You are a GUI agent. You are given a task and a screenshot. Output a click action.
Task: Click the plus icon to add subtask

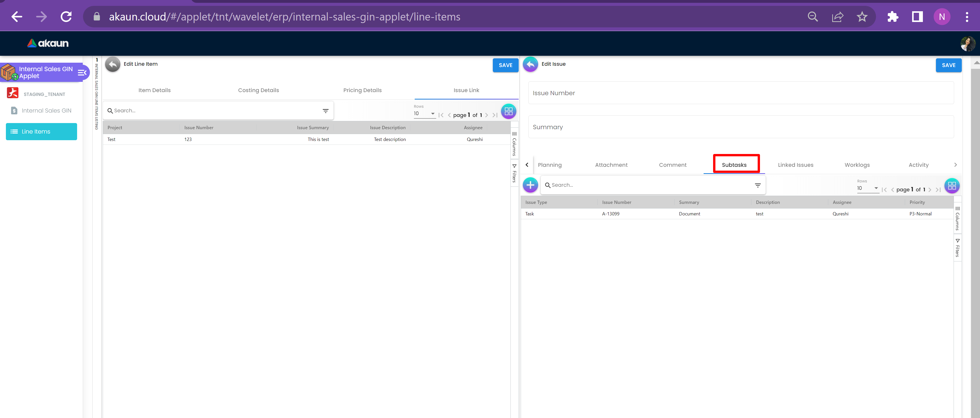(530, 185)
